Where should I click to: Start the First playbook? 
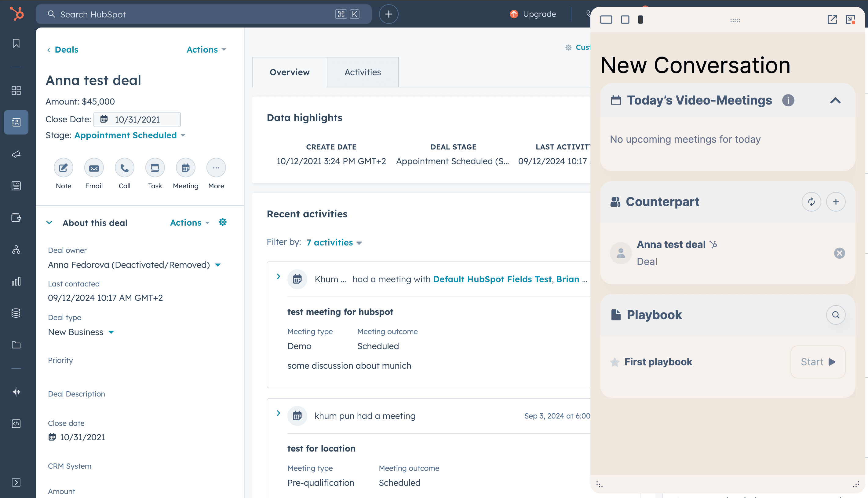coord(818,362)
